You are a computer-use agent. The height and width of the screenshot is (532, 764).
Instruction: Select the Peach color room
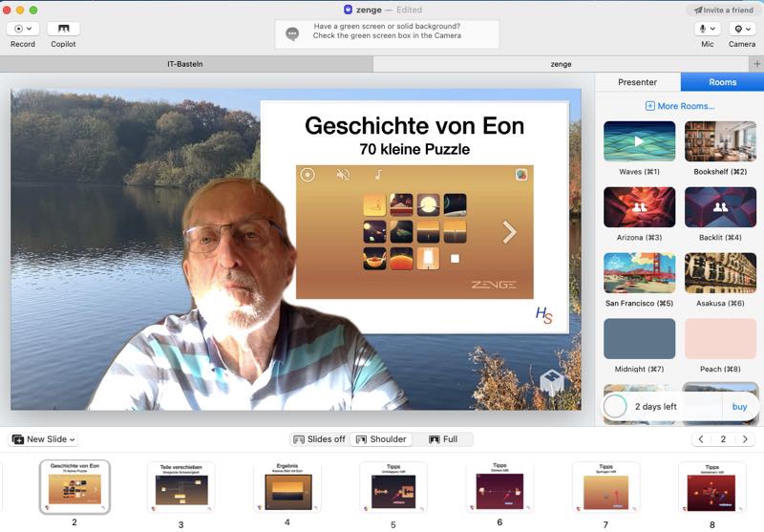[720, 339]
